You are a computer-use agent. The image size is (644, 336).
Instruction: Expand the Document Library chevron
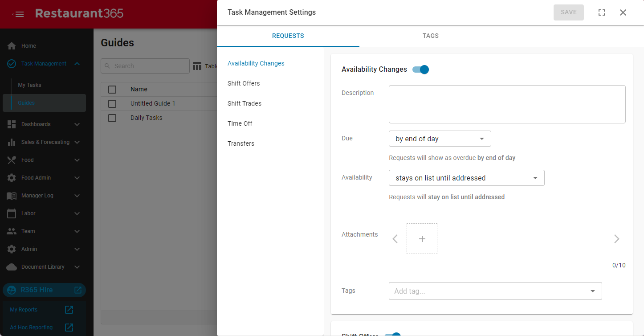point(77,267)
